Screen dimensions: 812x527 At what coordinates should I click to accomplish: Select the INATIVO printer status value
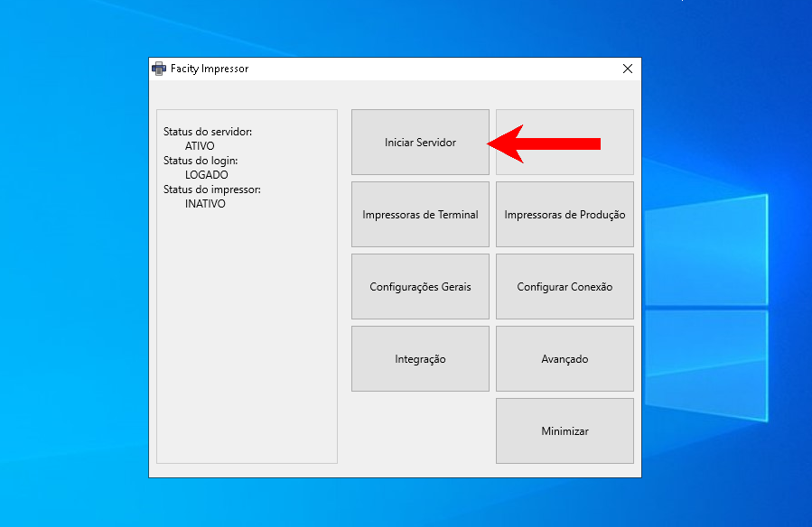(x=205, y=204)
